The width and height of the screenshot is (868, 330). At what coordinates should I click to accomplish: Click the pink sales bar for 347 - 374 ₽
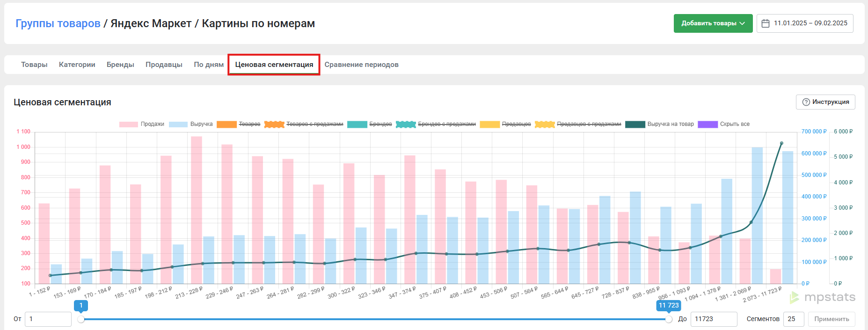(x=410, y=220)
